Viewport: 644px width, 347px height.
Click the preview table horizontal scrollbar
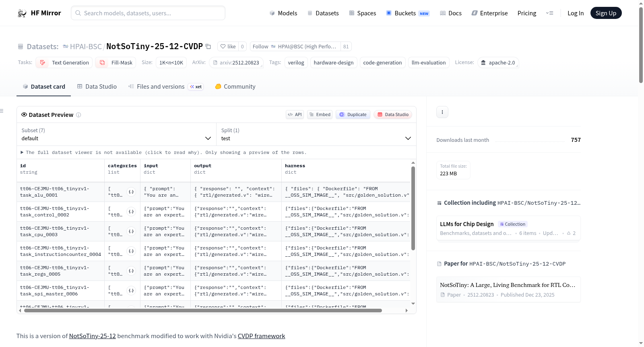click(x=203, y=310)
